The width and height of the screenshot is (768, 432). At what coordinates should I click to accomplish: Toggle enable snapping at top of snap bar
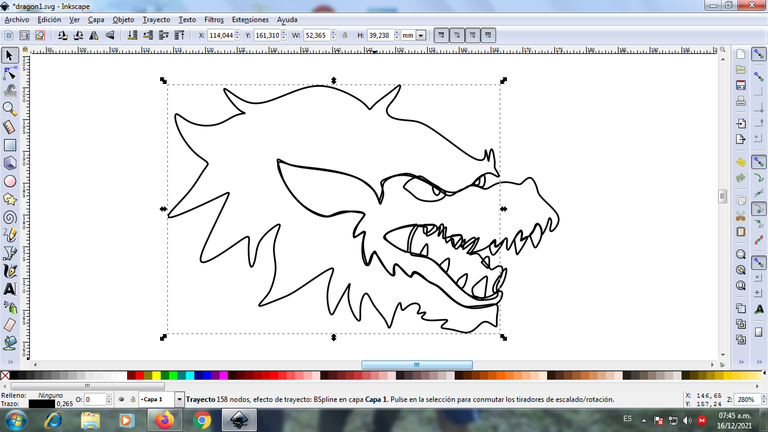click(758, 54)
